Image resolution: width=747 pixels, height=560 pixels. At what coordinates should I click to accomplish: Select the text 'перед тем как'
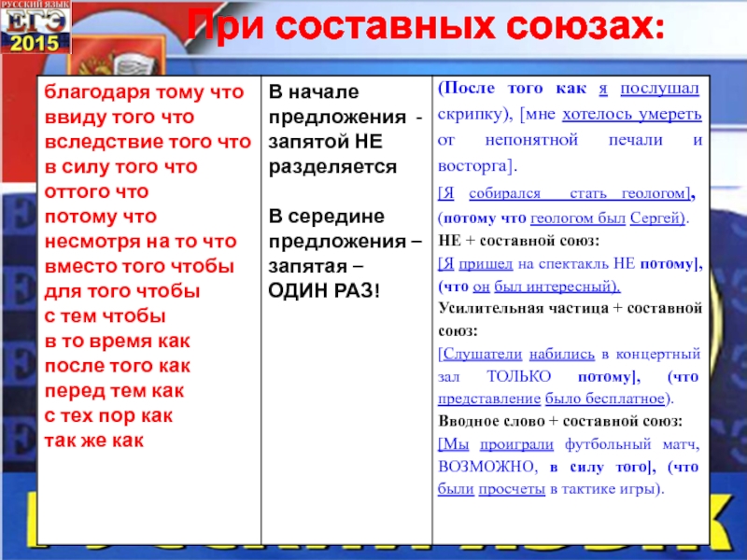coord(114,390)
